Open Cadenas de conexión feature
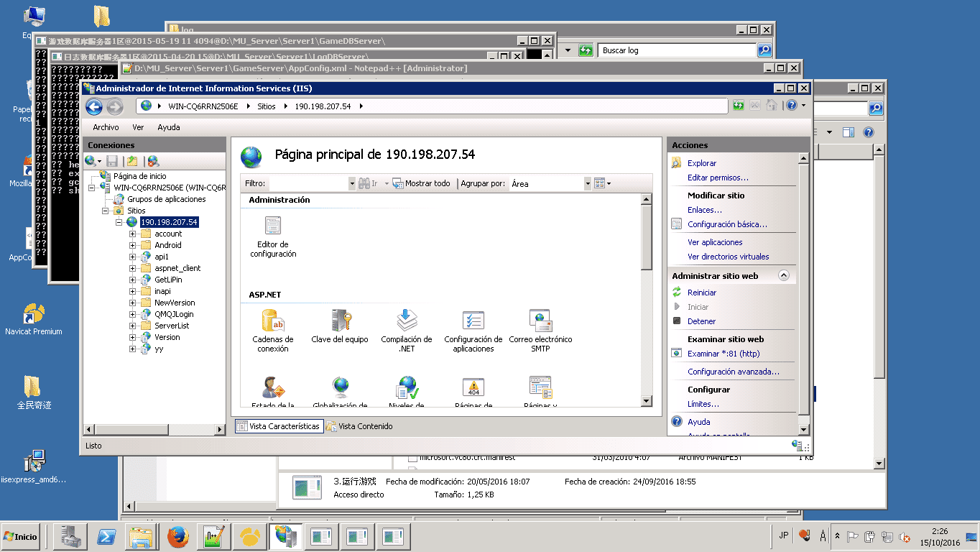Viewport: 980px width, 552px height. tap(273, 331)
